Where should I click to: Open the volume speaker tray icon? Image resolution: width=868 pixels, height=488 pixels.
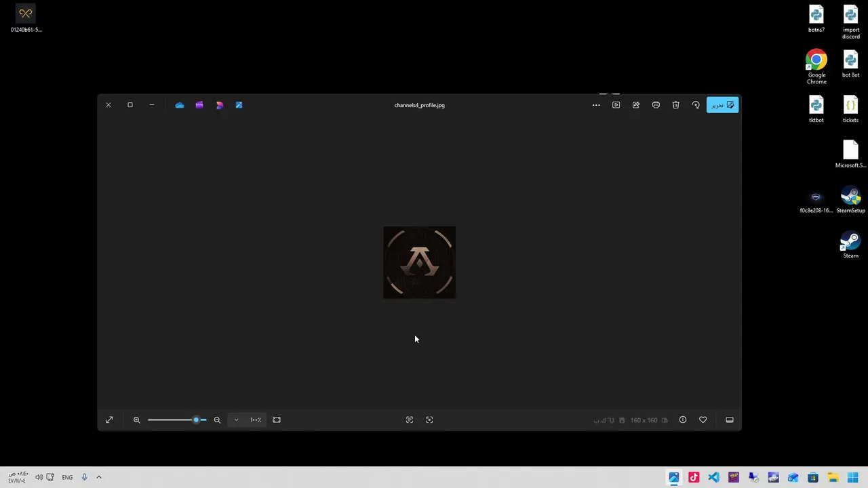[x=39, y=477]
